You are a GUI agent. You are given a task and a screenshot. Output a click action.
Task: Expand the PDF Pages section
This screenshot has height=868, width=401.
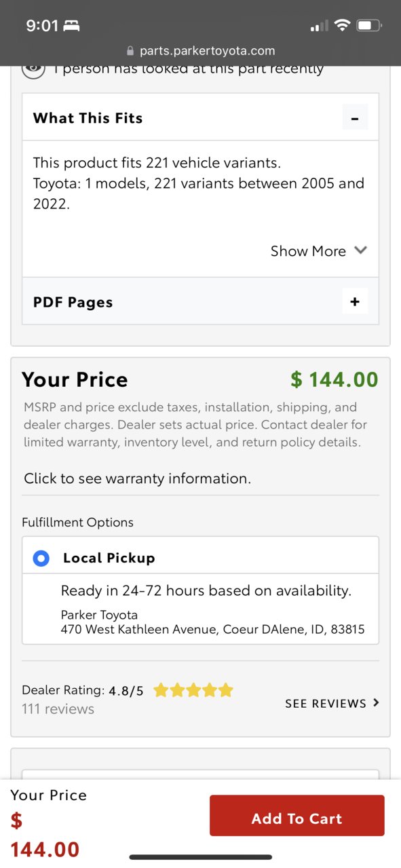point(354,301)
